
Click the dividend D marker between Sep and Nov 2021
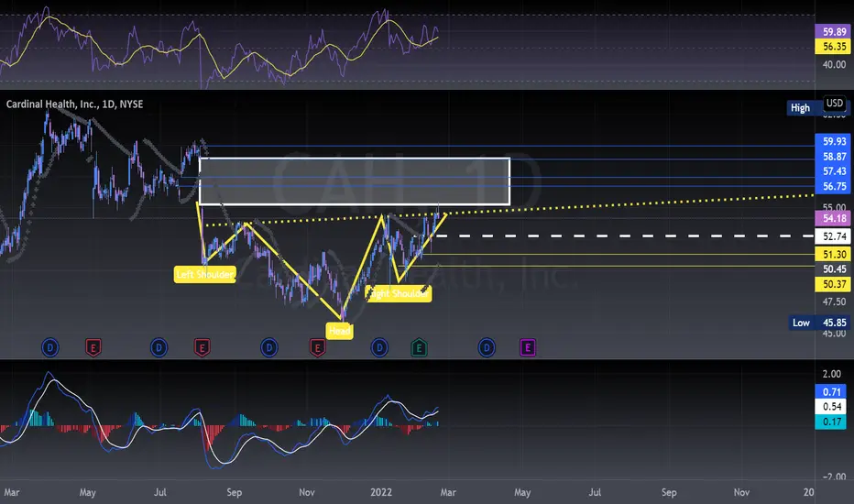(x=269, y=347)
